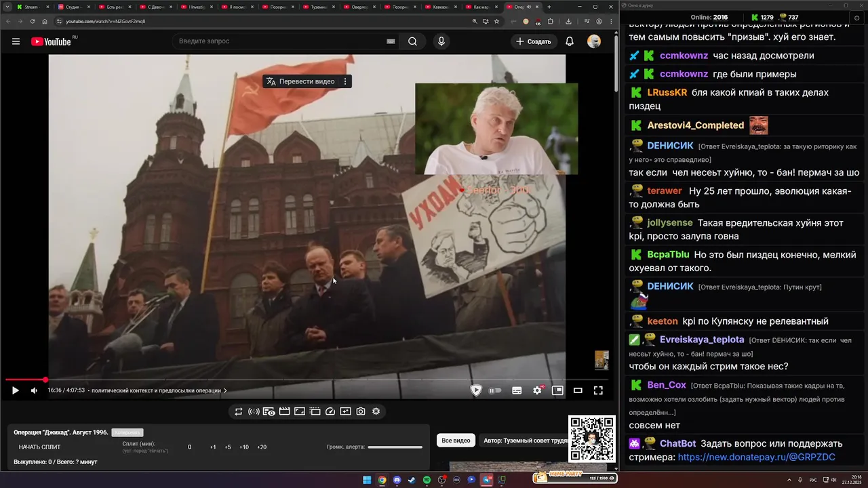Screen dimensions: 868x488
Task: Switch to the I Investig browser tab
Action: (x=197, y=7)
